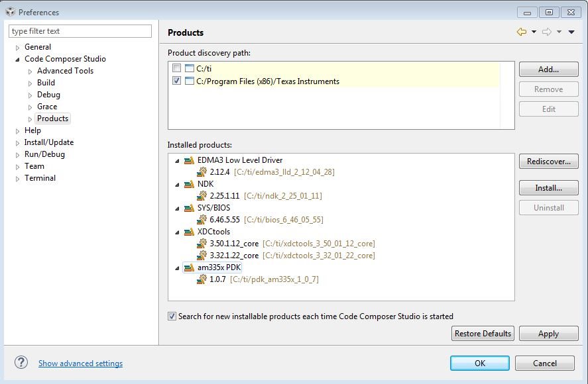Select the Debug preferences page
This screenshot has height=384, width=588.
pyautogui.click(x=48, y=95)
